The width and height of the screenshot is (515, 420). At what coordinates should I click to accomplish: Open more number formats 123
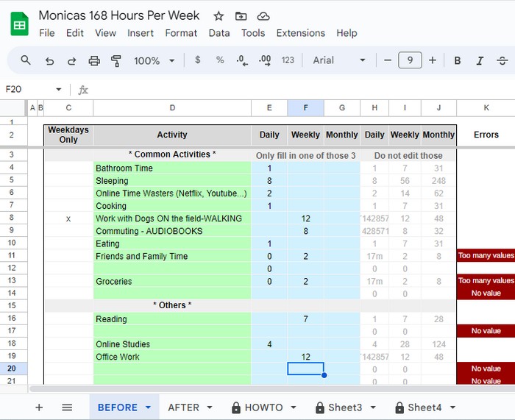click(x=288, y=60)
